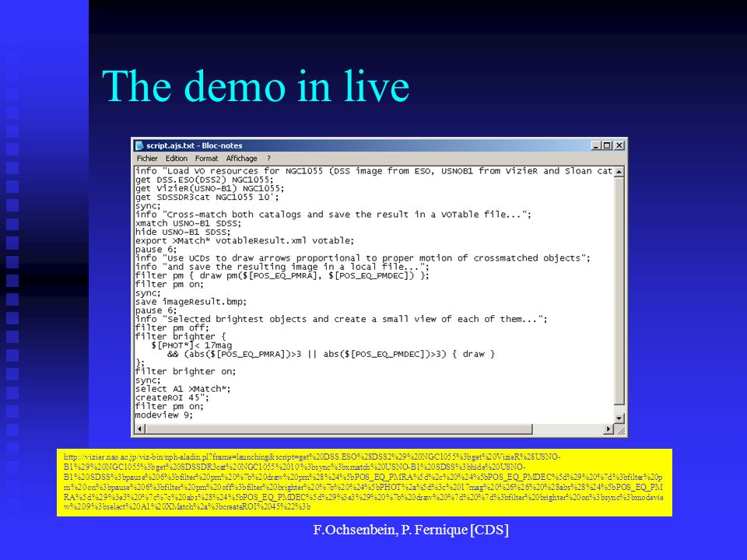Click the horizontal scrollbar thumb

pos(338,429)
